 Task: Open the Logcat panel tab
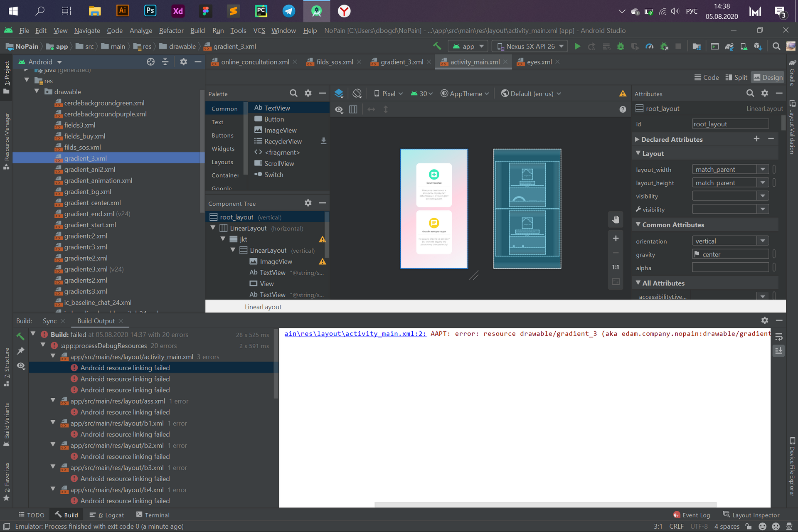[x=114, y=515]
